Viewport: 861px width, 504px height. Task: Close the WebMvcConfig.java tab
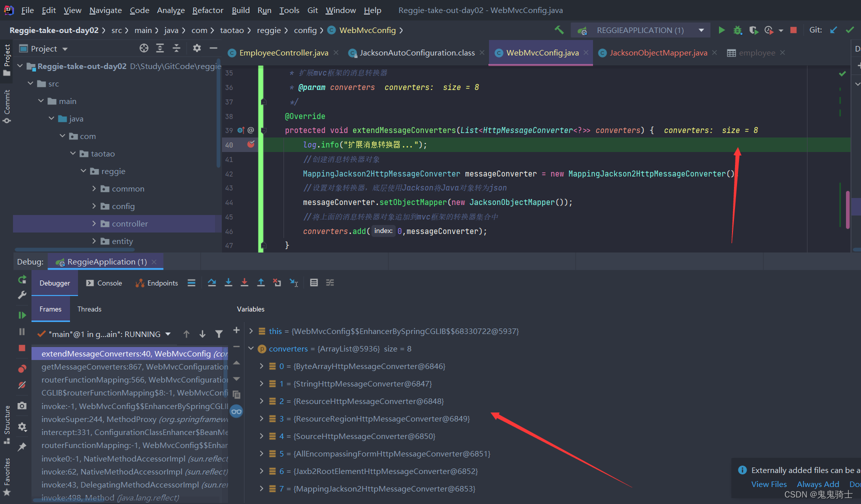pos(586,52)
